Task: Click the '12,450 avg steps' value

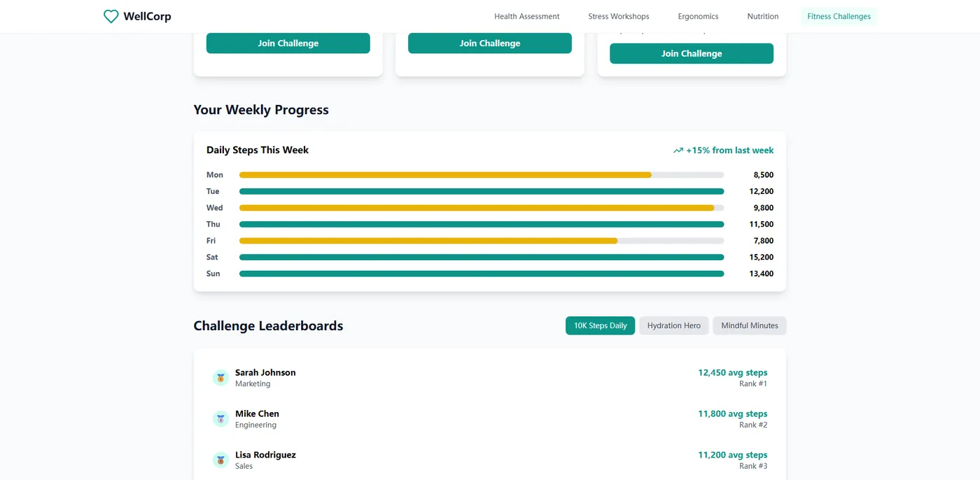Action: [732, 372]
